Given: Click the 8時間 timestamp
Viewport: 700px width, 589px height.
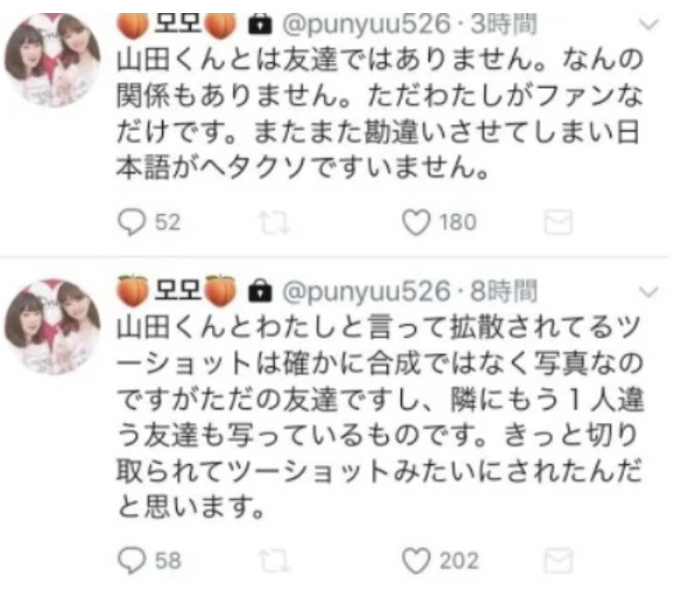Looking at the screenshot, I should point(504,292).
